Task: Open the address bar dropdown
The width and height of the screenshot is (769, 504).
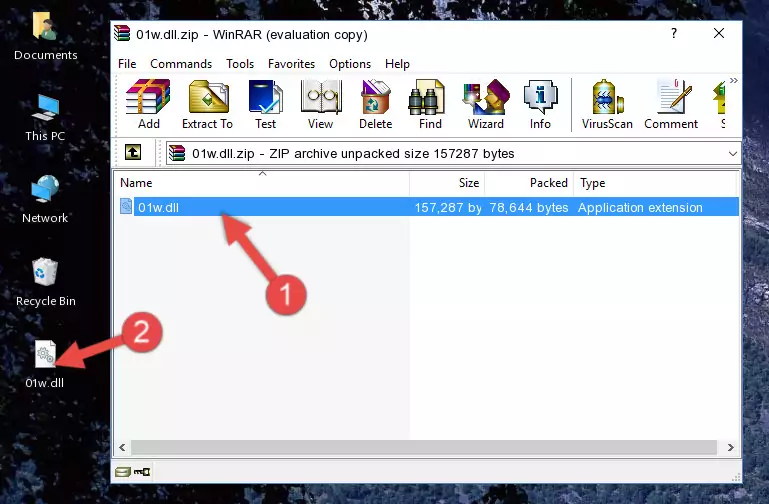Action: tap(732, 153)
